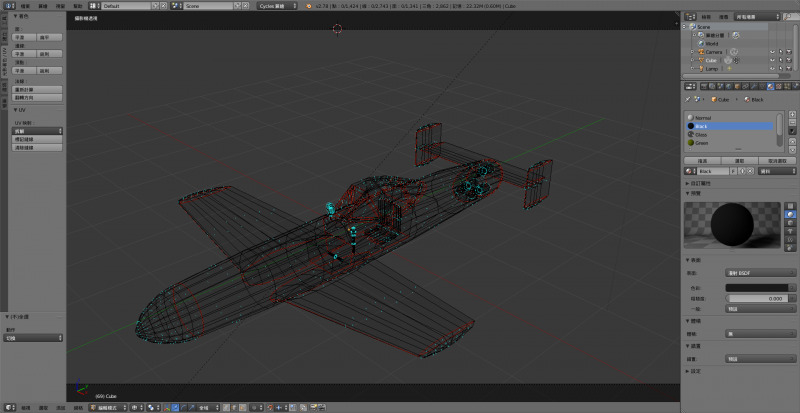Add new scene with plus button
800x413 pixels.
(x=238, y=6)
